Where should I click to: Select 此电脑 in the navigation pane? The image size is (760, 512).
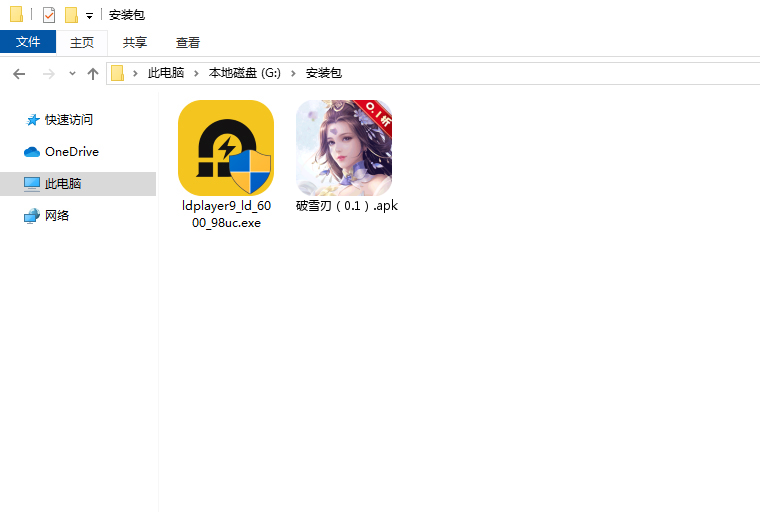click(x=63, y=183)
